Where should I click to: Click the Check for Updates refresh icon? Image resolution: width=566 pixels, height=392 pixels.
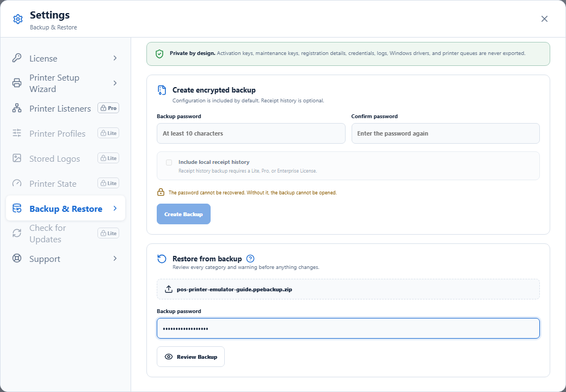[x=17, y=233]
